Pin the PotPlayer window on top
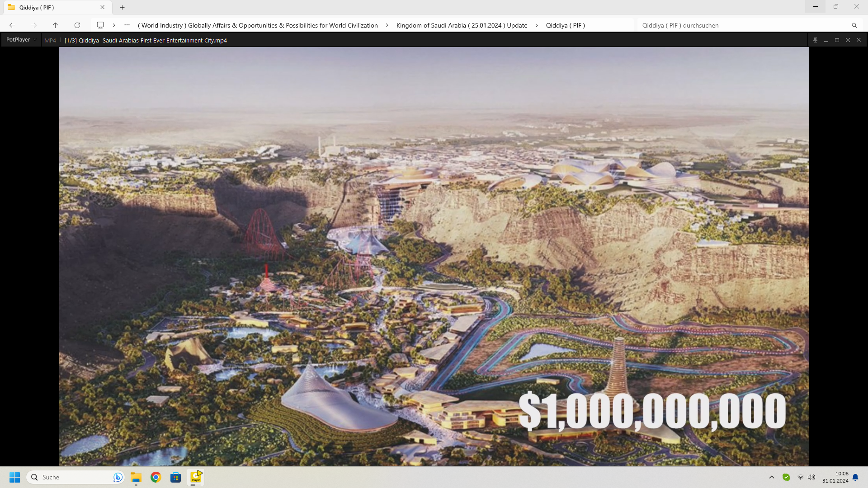The width and height of the screenshot is (868, 488). coord(815,40)
